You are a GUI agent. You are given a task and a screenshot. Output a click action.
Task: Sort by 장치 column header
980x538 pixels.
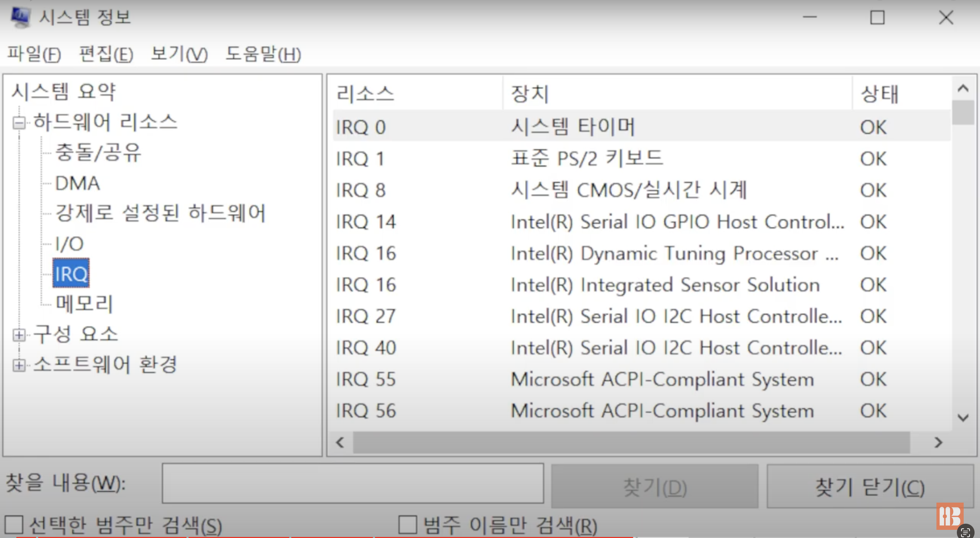pyautogui.click(x=677, y=93)
